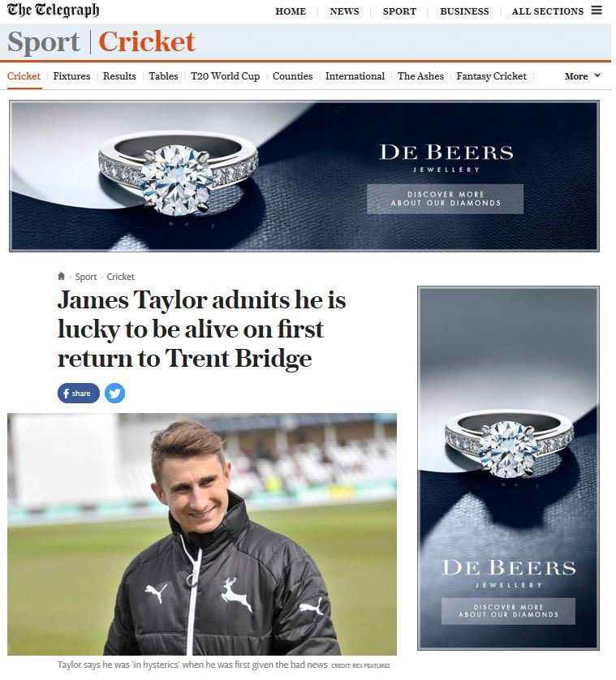
Task: Share article via Facebook share button
Action: [79, 394]
